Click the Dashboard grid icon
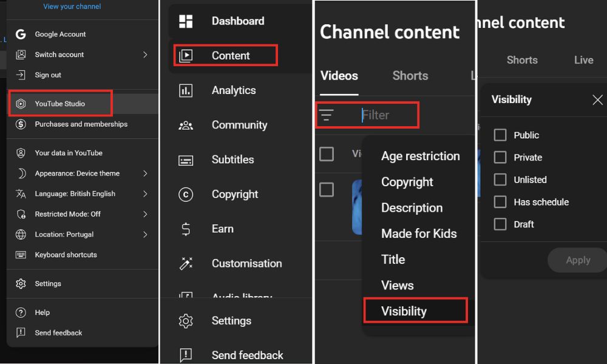 (186, 21)
